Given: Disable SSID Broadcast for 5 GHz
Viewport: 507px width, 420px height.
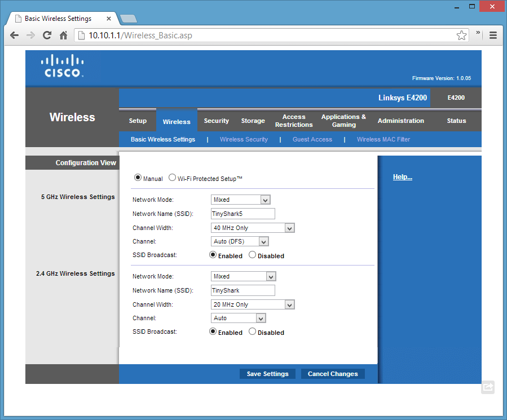Looking at the screenshot, I should (x=253, y=255).
